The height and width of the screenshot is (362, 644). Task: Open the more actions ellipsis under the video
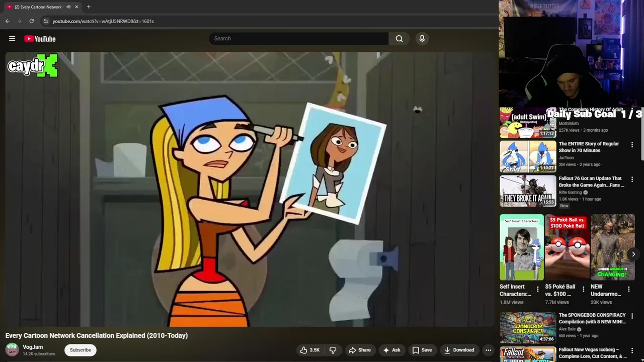click(488, 350)
